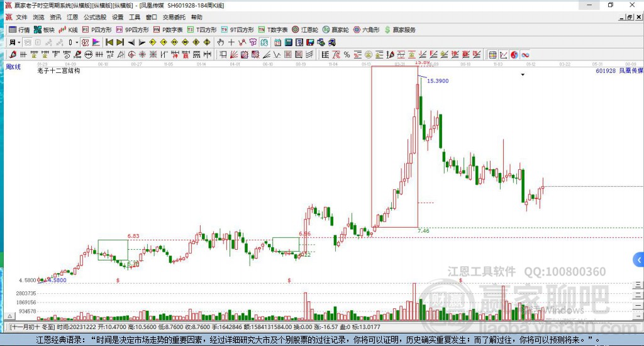Click the 老子十二宫结构 indicator label
The height and width of the screenshot is (346, 644).
tap(58, 70)
